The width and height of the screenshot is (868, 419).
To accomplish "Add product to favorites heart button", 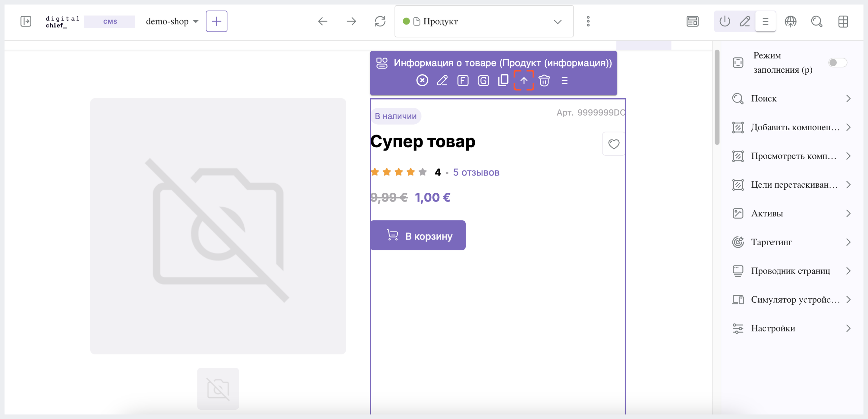I will 613,144.
